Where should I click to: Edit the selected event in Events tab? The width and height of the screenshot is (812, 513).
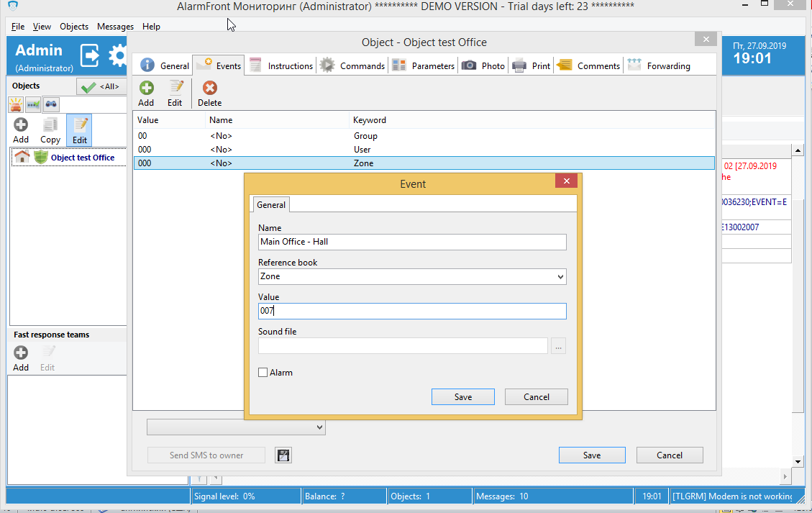(175, 94)
